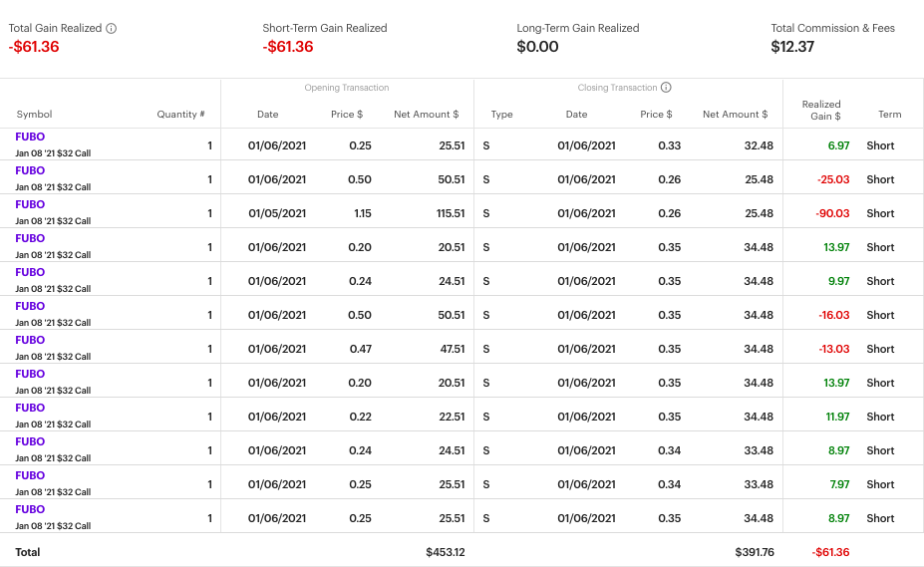Select FUBO symbol in the -13.03 row
Viewport: 924px width, 567px height.
pyautogui.click(x=30, y=340)
